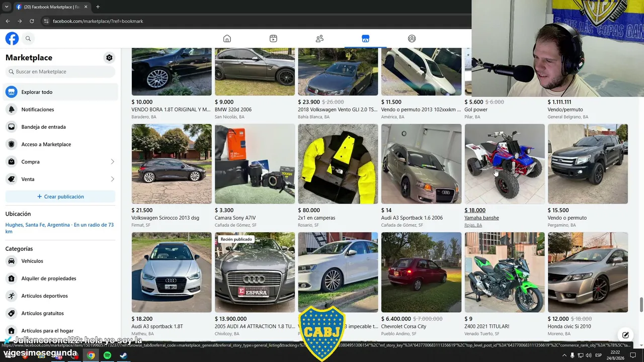Screen dimensions: 644x362
Task: Click the $ 6.400.000 Corsa price
Action: point(396,319)
